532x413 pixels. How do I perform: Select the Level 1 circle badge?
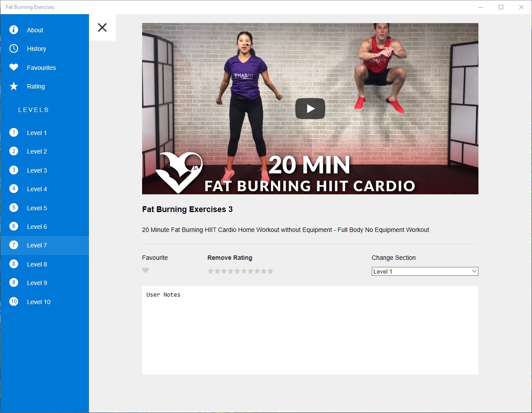(13, 132)
